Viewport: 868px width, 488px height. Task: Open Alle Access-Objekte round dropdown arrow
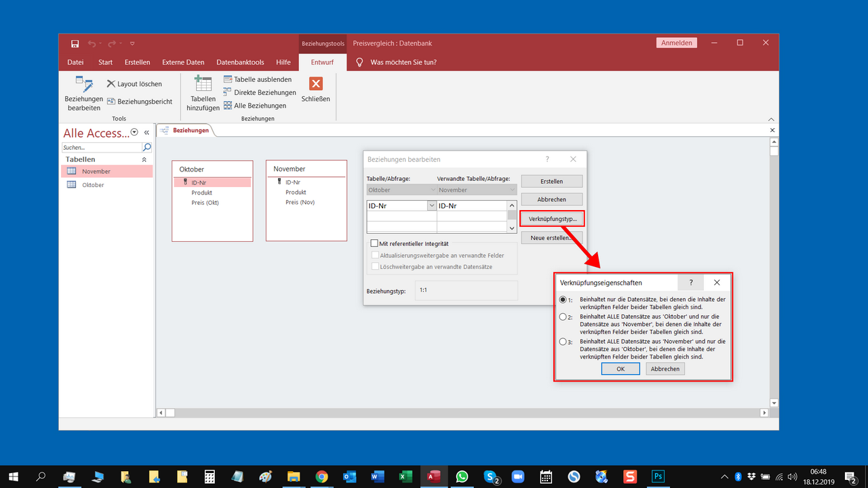coord(134,133)
